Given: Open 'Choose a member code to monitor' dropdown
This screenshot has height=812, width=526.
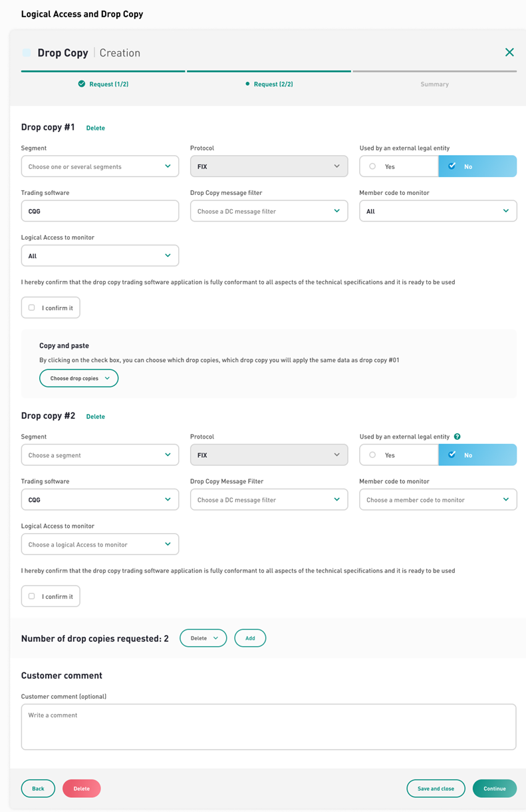Looking at the screenshot, I should (438, 500).
